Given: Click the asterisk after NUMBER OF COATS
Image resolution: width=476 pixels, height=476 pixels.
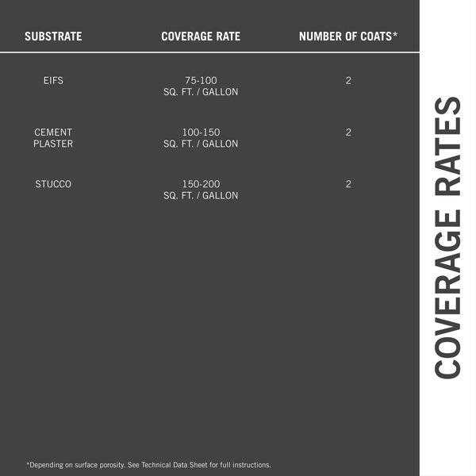Looking at the screenshot, I should pyautogui.click(x=395, y=35).
